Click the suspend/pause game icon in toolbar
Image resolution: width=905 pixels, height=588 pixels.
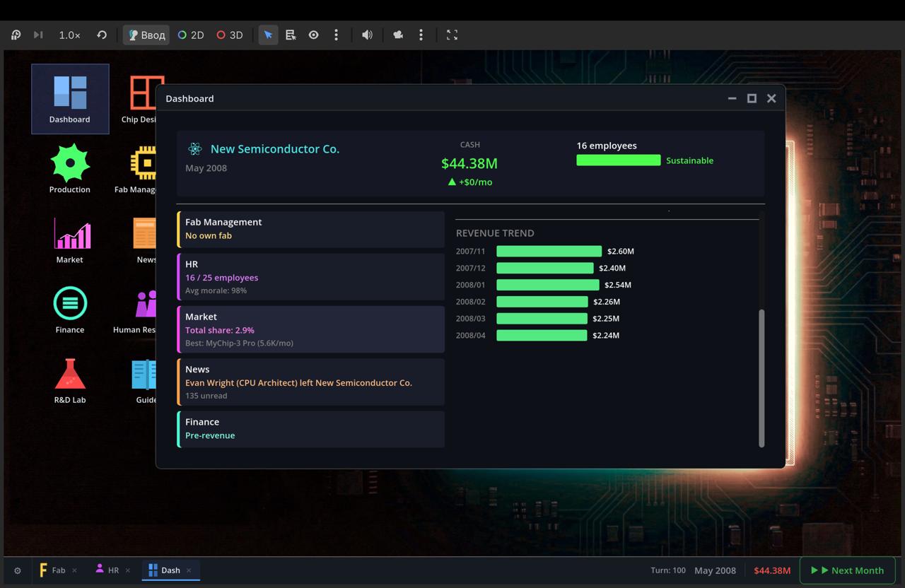pos(16,35)
